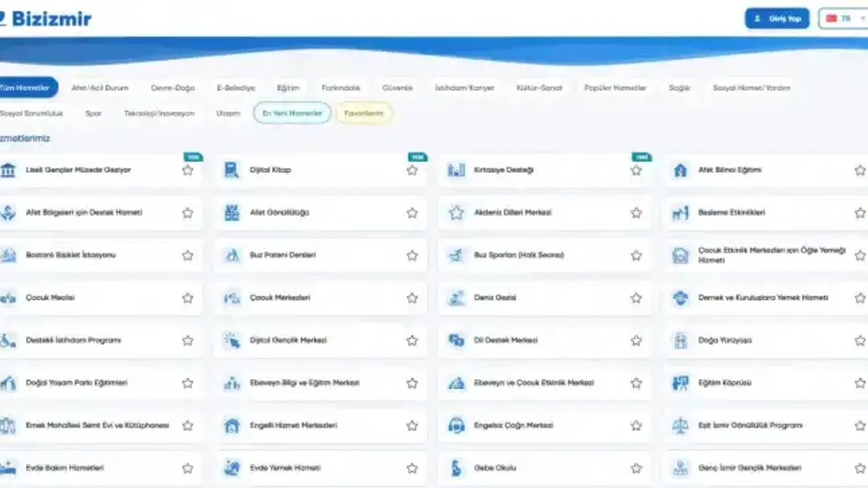The image size is (868, 488).
Task: Click the Eşit İzmir Gönüllülük Programı scales icon
Action: click(680, 426)
